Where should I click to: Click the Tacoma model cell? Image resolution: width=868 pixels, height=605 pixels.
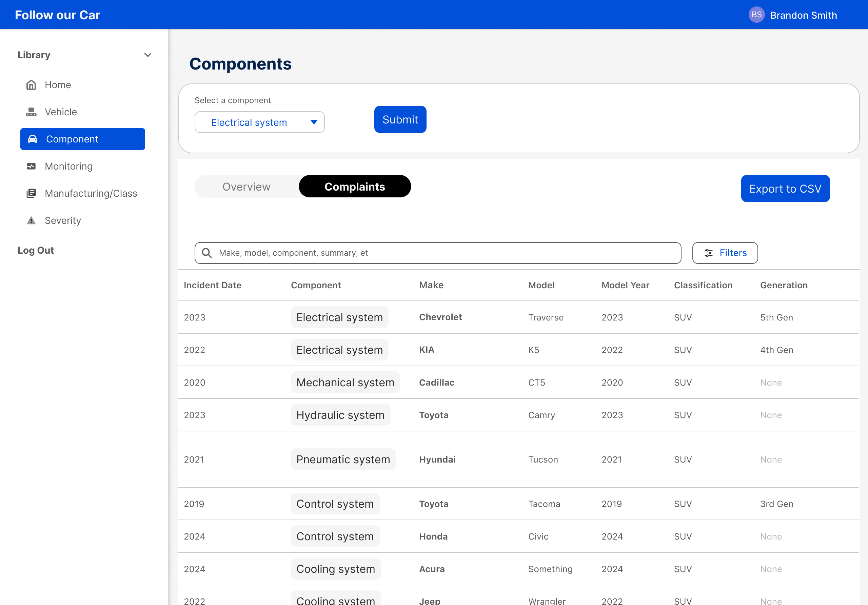point(544,504)
